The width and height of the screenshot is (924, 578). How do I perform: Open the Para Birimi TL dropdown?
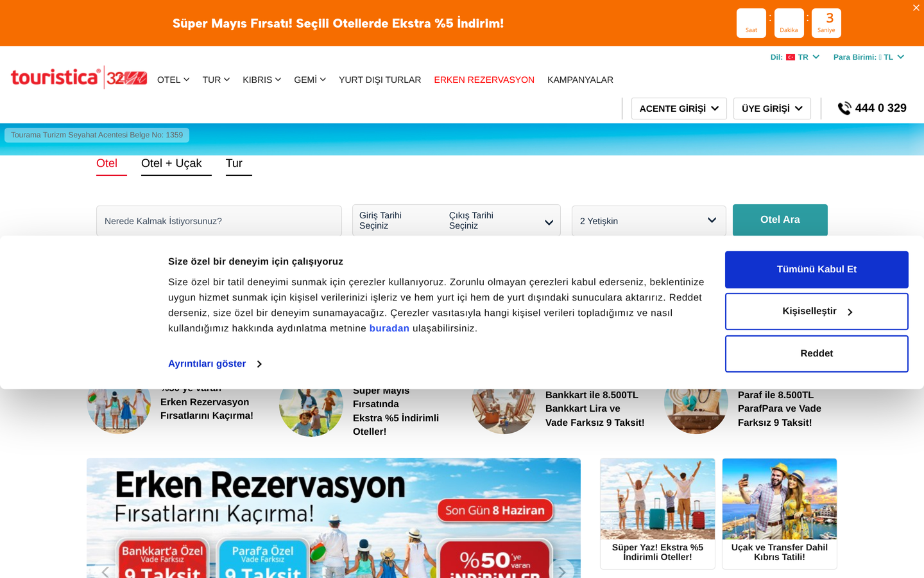point(869,57)
